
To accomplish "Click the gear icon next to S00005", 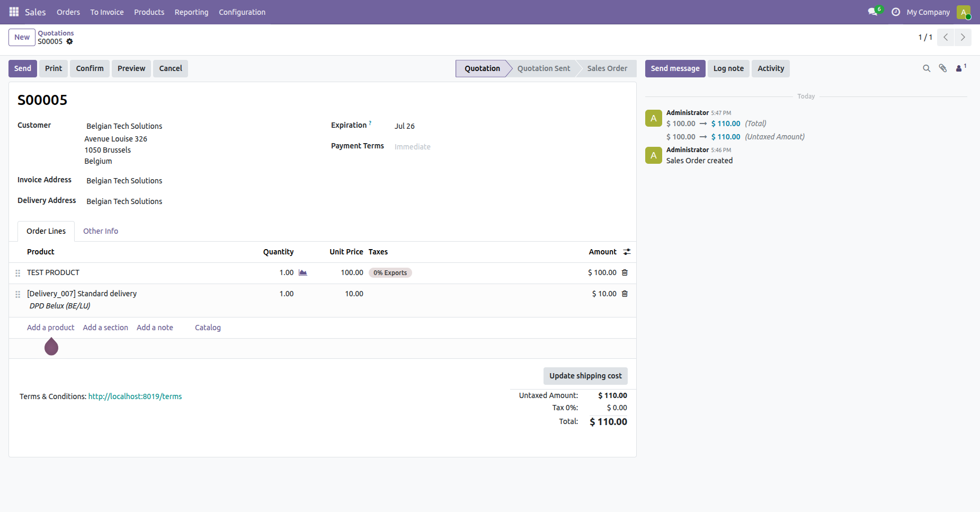I will coord(69,41).
